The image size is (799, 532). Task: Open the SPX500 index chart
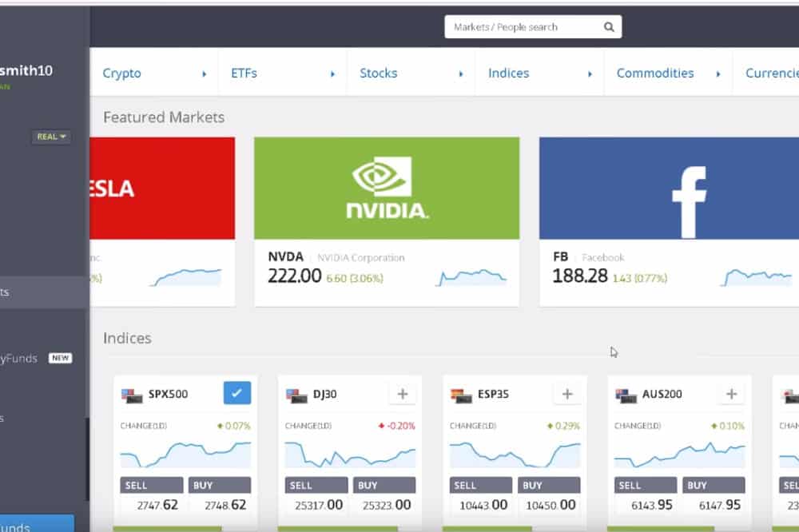tap(185, 455)
